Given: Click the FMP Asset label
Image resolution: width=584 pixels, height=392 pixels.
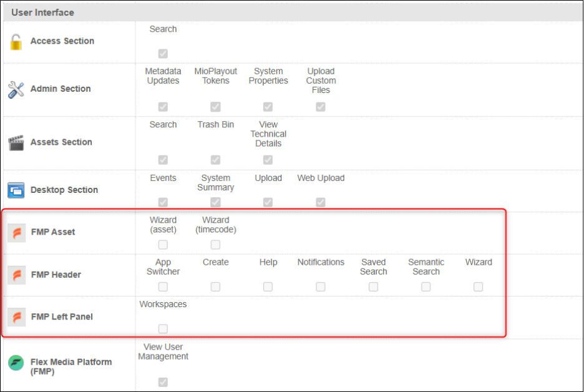Looking at the screenshot, I should tap(53, 232).
